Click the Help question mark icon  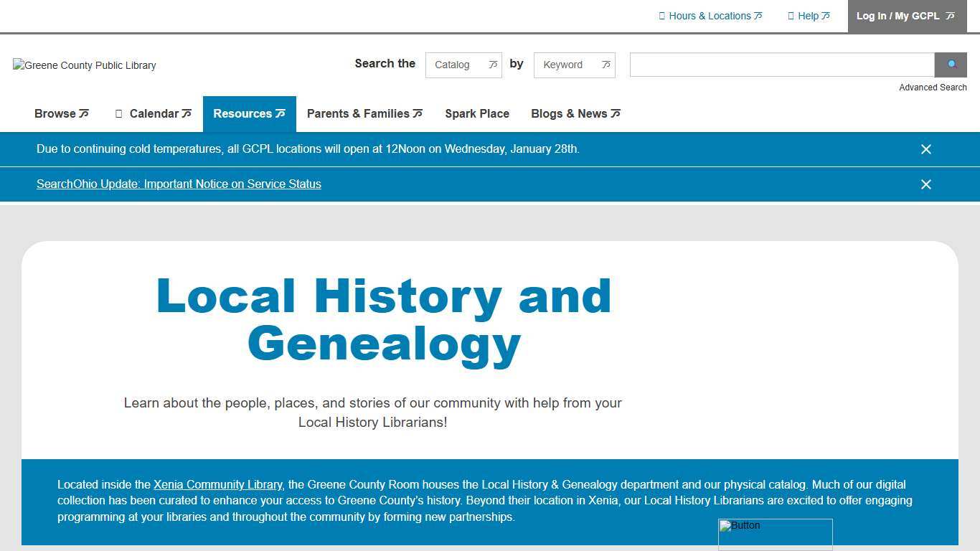(x=791, y=15)
